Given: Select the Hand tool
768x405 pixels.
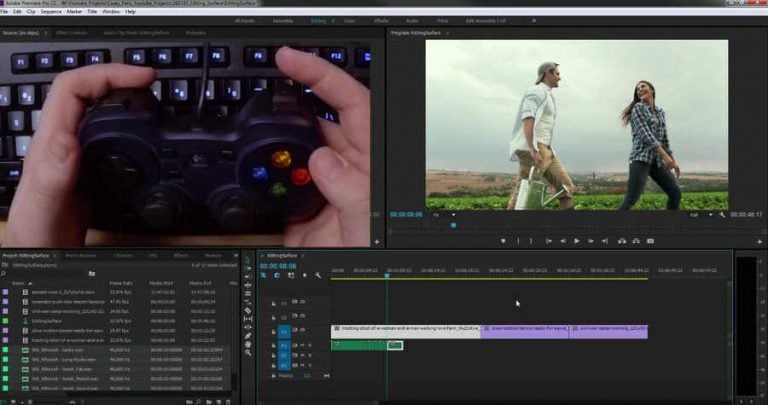Looking at the screenshot, I should [247, 344].
